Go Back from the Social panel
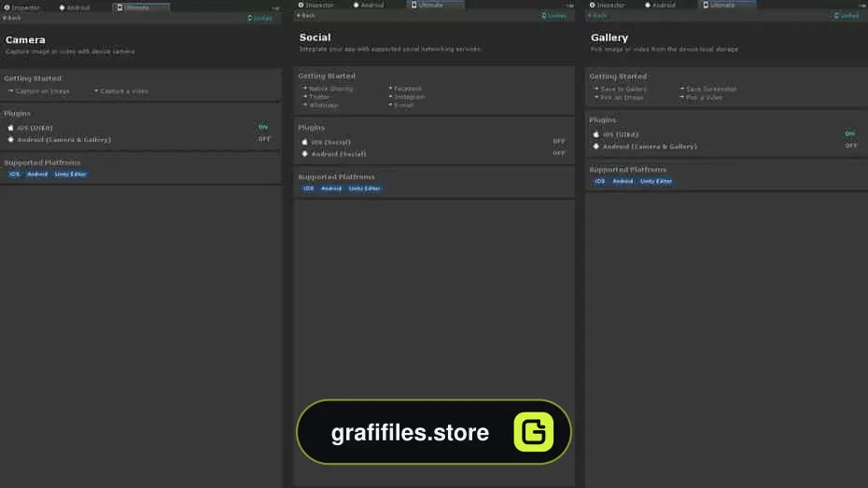The width and height of the screenshot is (868, 488). point(305,16)
